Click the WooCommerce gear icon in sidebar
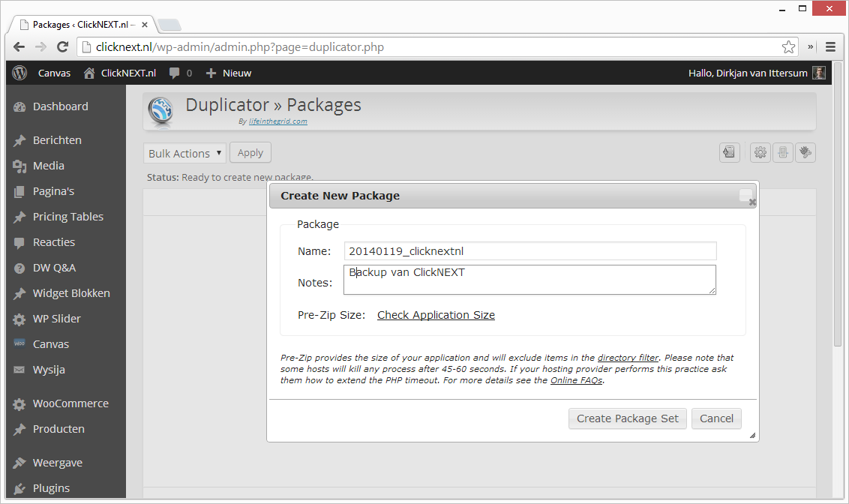The width and height of the screenshot is (849, 504). [19, 403]
